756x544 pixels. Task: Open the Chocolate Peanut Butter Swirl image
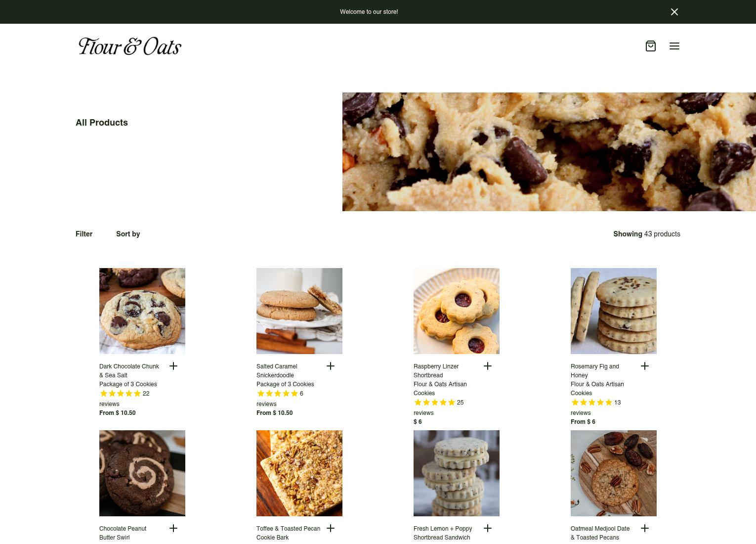[142, 473]
